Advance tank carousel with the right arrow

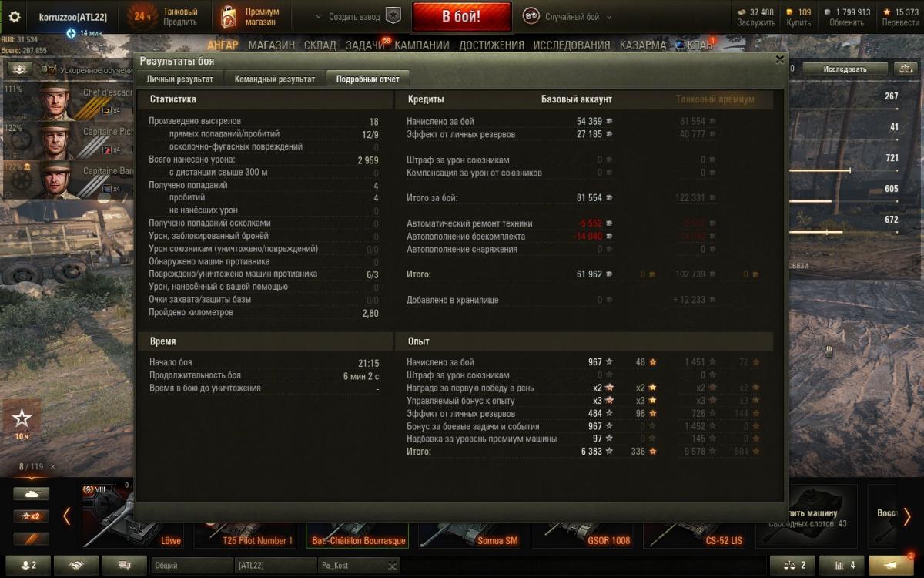tap(907, 516)
